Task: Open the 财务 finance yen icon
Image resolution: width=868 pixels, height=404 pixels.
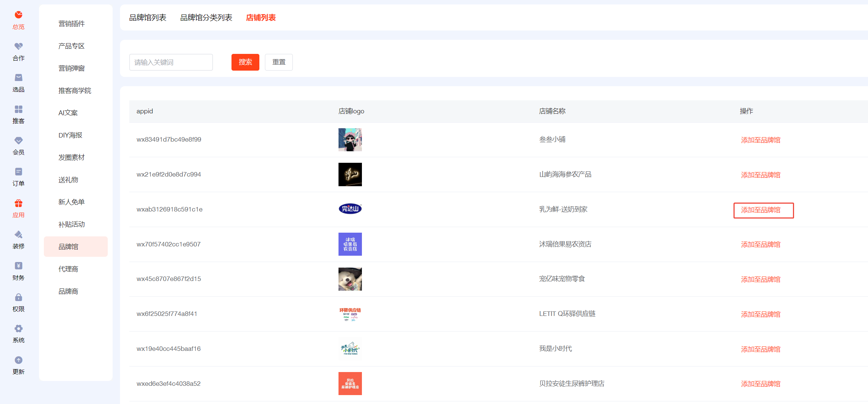Action: coord(19,266)
